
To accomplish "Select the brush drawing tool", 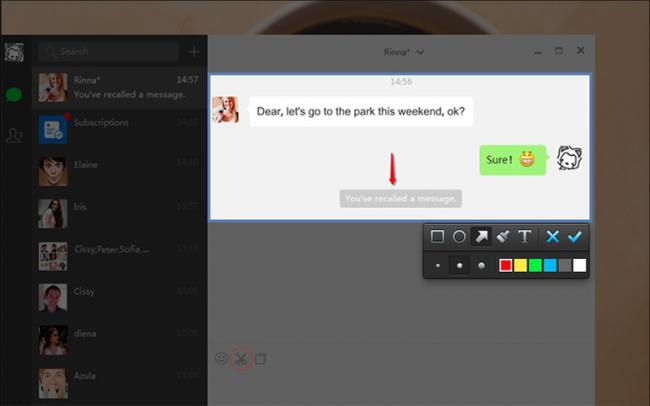I will click(503, 237).
